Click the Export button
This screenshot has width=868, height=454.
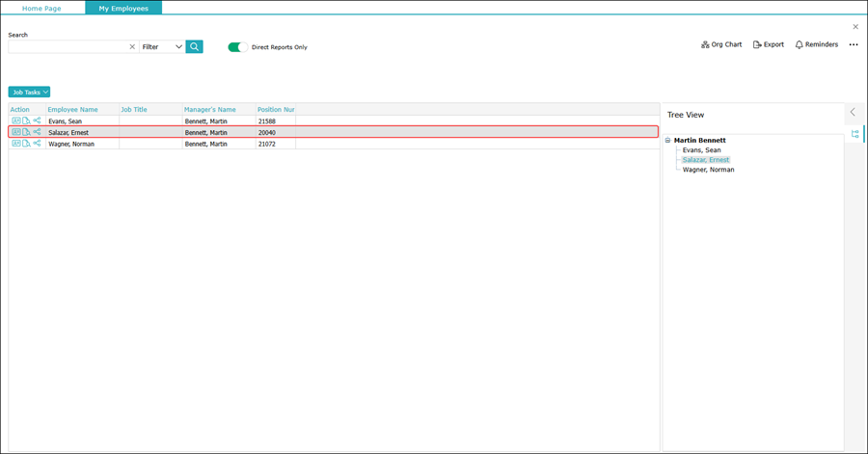(x=769, y=44)
